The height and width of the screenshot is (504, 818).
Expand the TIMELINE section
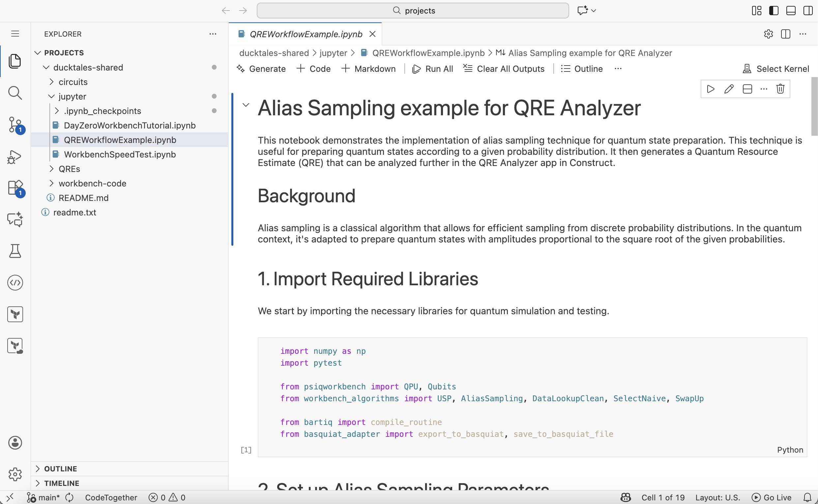click(130, 483)
